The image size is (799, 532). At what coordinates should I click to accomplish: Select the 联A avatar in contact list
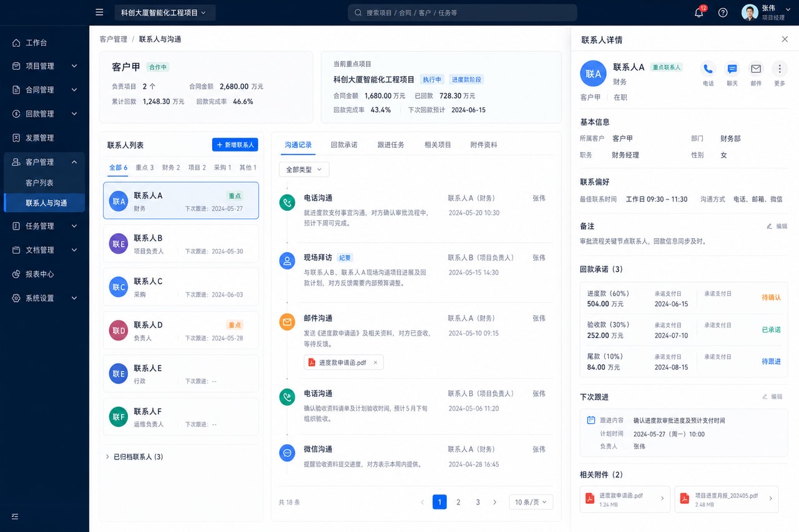[x=118, y=201]
